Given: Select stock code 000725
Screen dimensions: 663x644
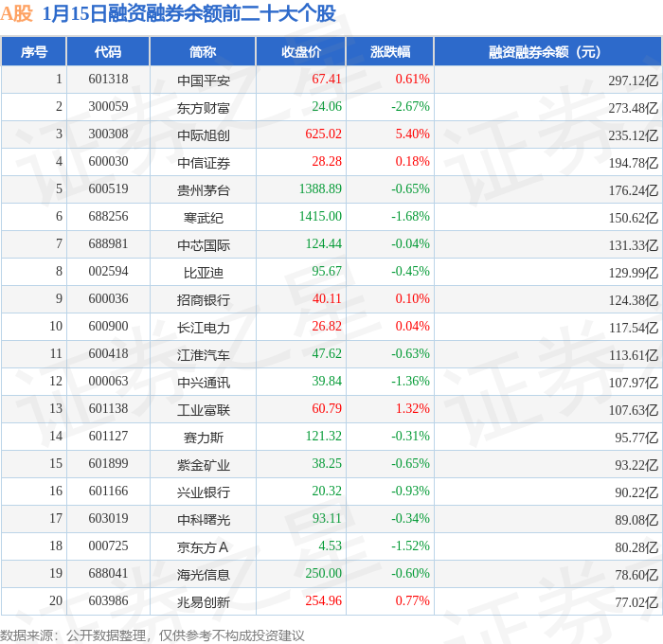Looking at the screenshot, I should 108,546.
